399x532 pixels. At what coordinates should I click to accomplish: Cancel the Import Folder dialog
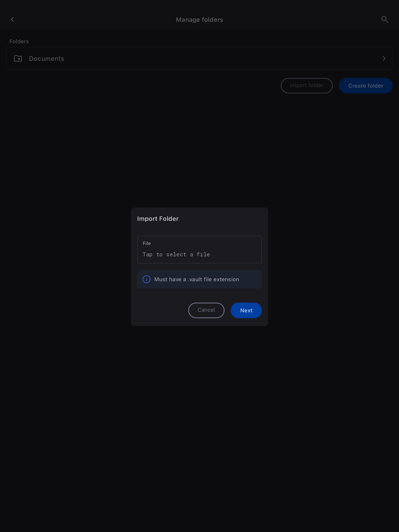click(x=206, y=310)
